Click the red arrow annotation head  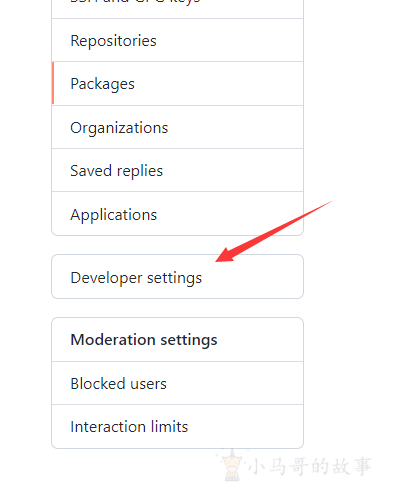coord(226,256)
